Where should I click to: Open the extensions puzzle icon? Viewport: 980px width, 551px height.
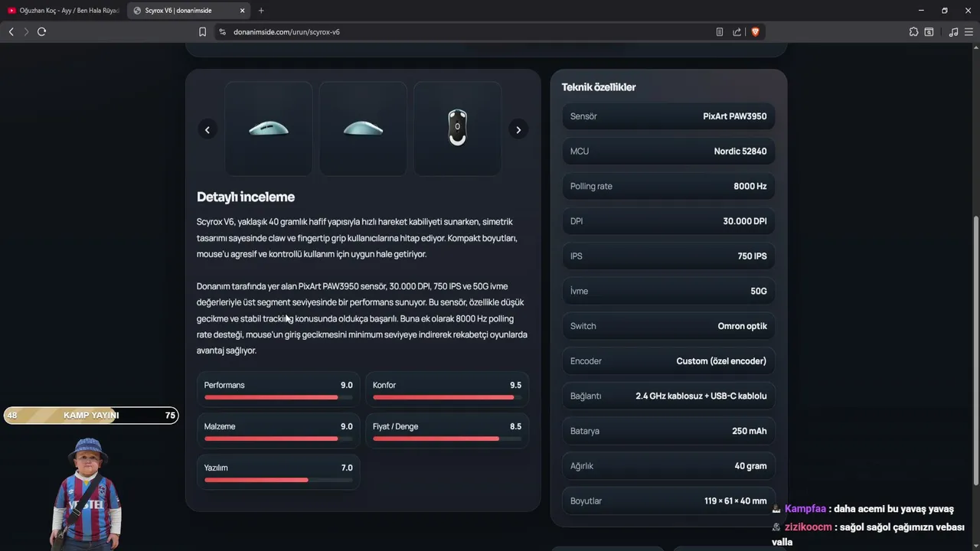pos(913,32)
